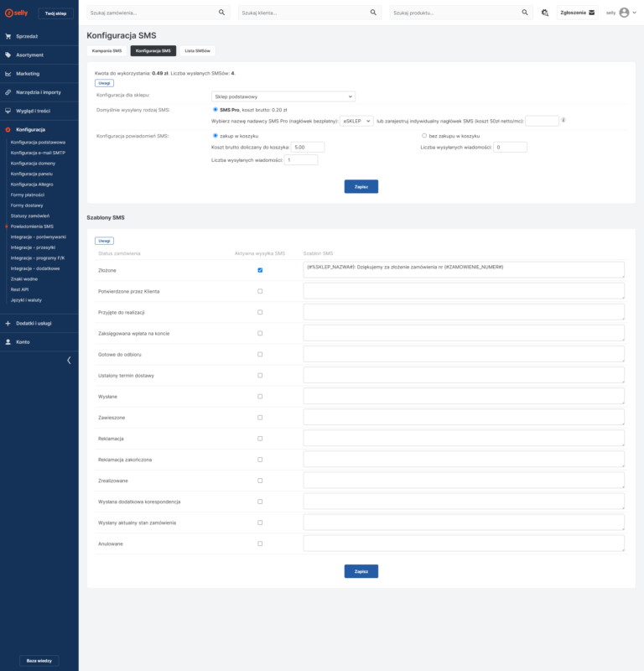Click the Selly logo icon

[8, 13]
